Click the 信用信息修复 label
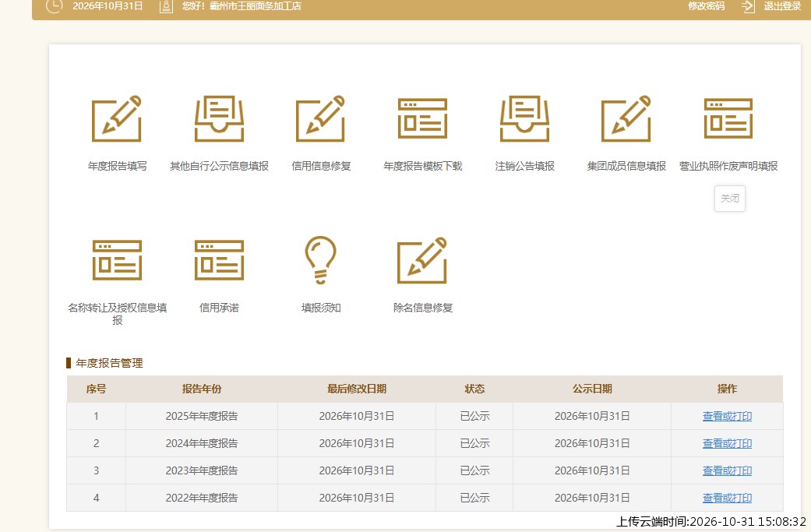This screenshot has height=532, width=811. tap(321, 166)
